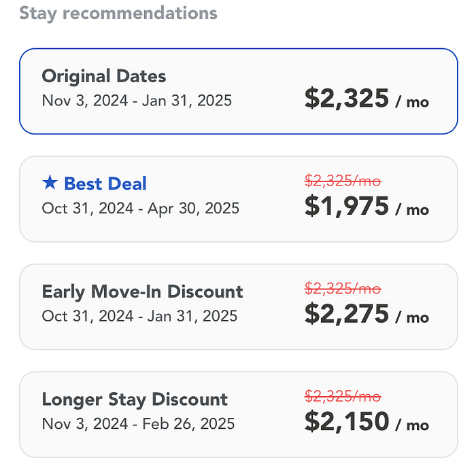Click the Best Deal label text
Image resolution: width=476 pixels, height=475 pixels.
[105, 183]
